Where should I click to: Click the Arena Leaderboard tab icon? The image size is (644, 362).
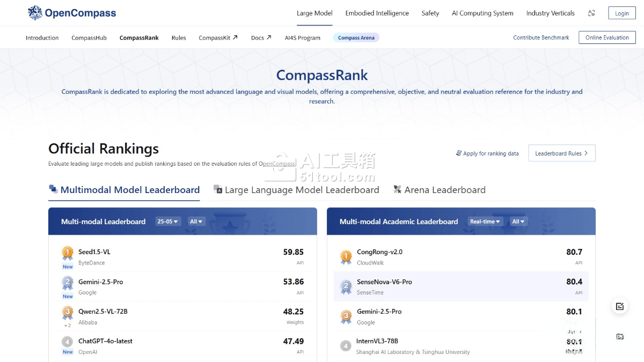(397, 189)
